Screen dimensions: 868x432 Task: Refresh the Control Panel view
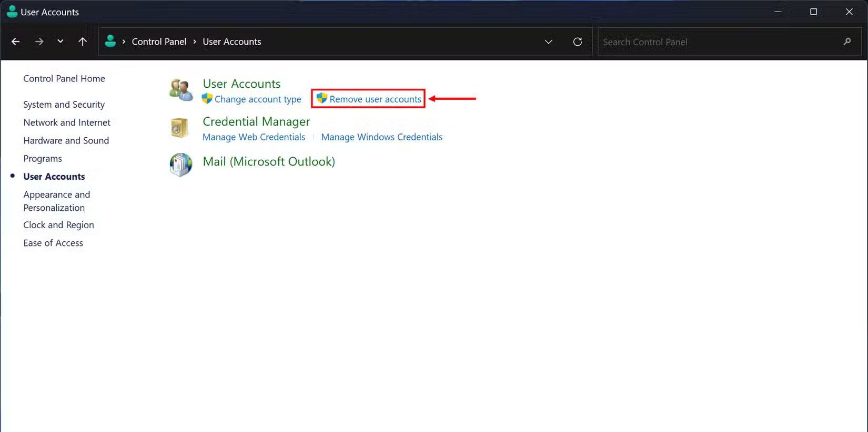click(578, 42)
